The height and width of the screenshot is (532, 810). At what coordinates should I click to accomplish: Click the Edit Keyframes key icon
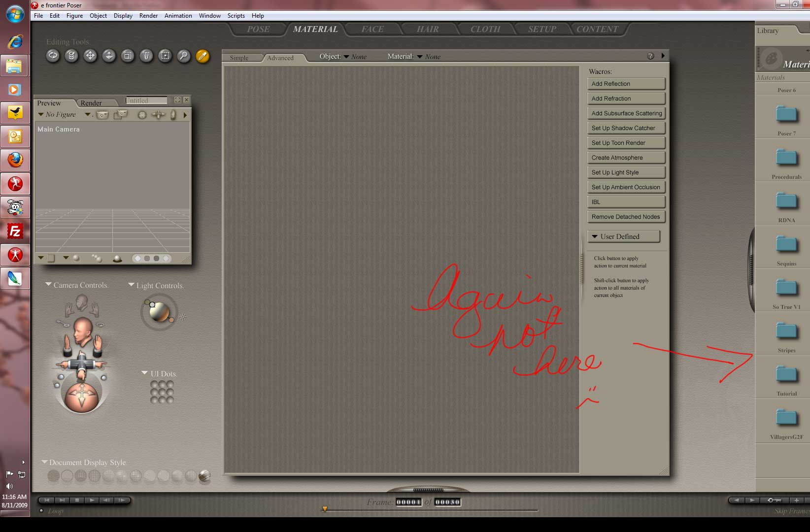[774, 500]
